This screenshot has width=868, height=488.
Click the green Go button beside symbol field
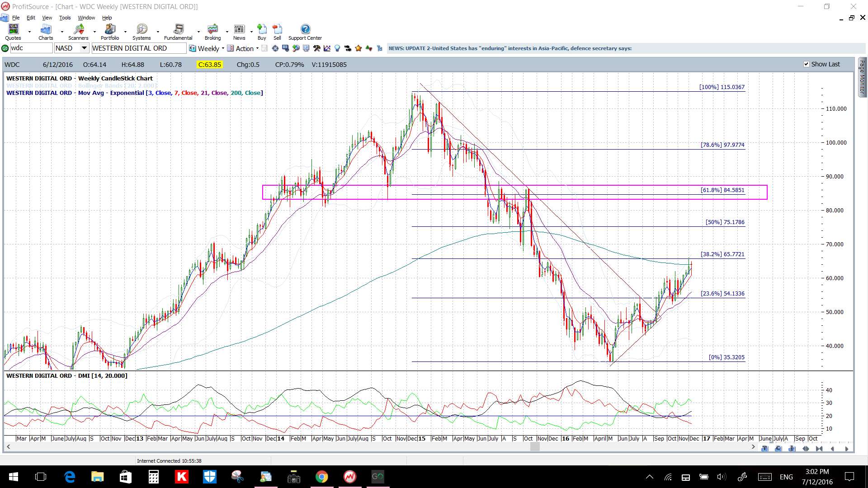(5, 48)
